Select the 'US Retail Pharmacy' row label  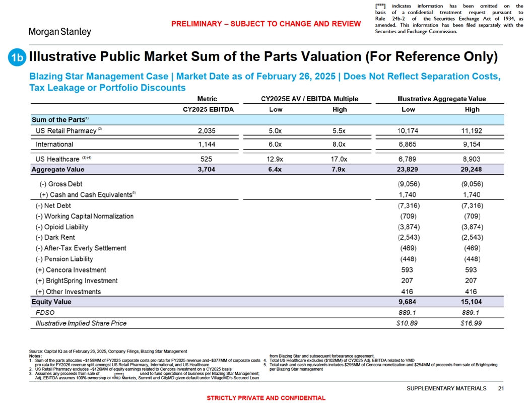point(69,130)
